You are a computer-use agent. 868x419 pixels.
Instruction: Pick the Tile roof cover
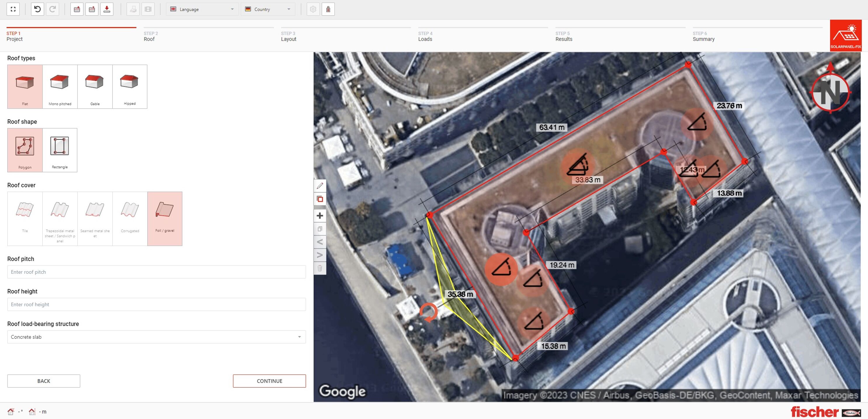point(25,219)
